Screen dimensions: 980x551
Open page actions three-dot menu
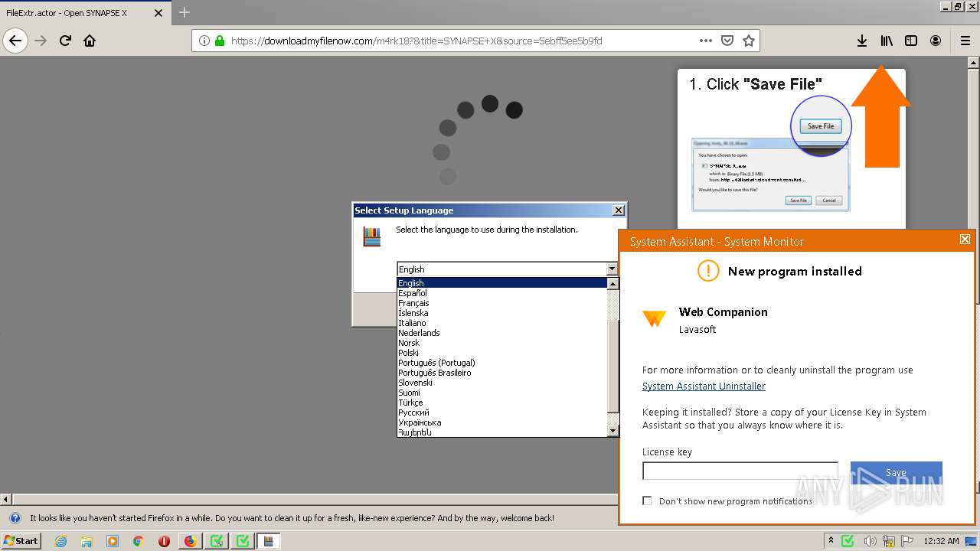pos(706,41)
